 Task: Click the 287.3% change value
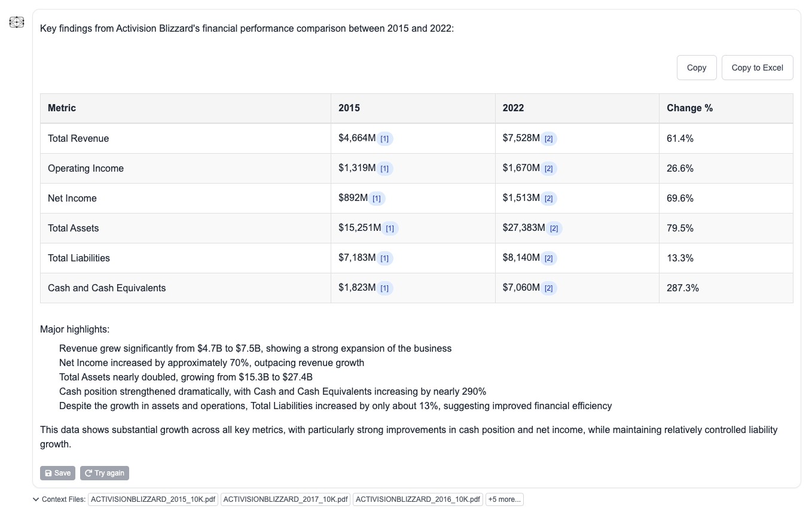(x=683, y=288)
